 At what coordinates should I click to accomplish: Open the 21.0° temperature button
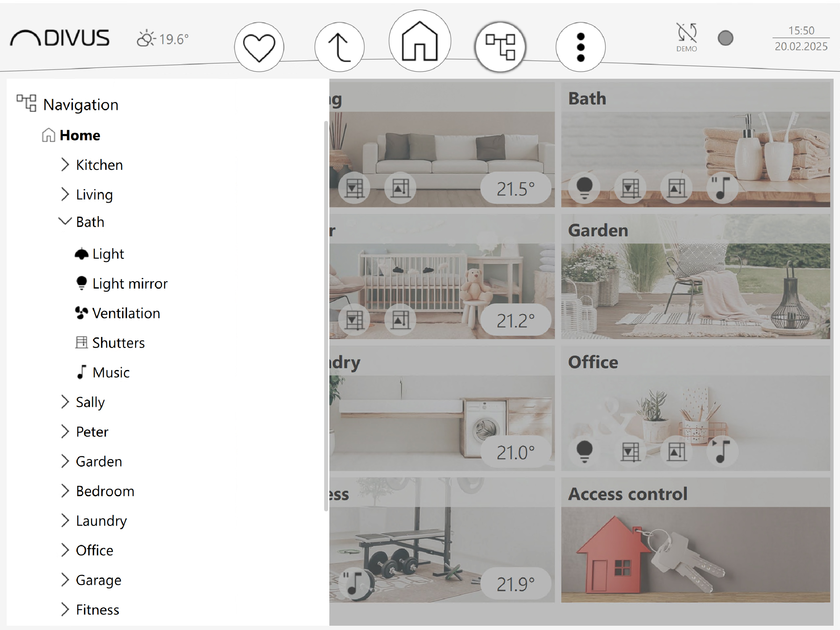(516, 452)
